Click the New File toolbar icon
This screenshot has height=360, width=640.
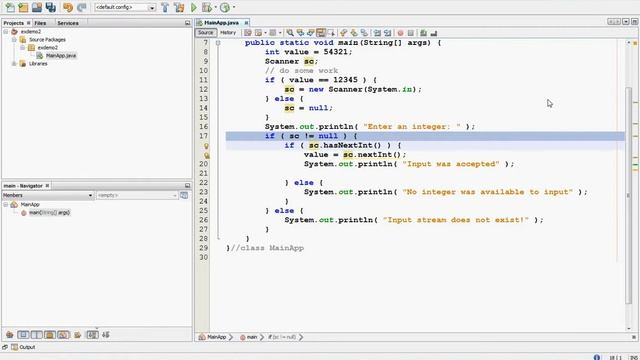10,7
